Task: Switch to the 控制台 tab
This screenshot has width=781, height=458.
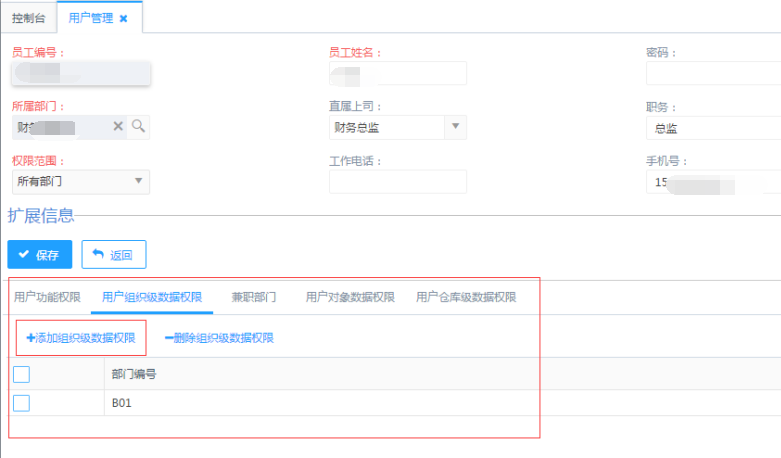Action: coord(28,18)
